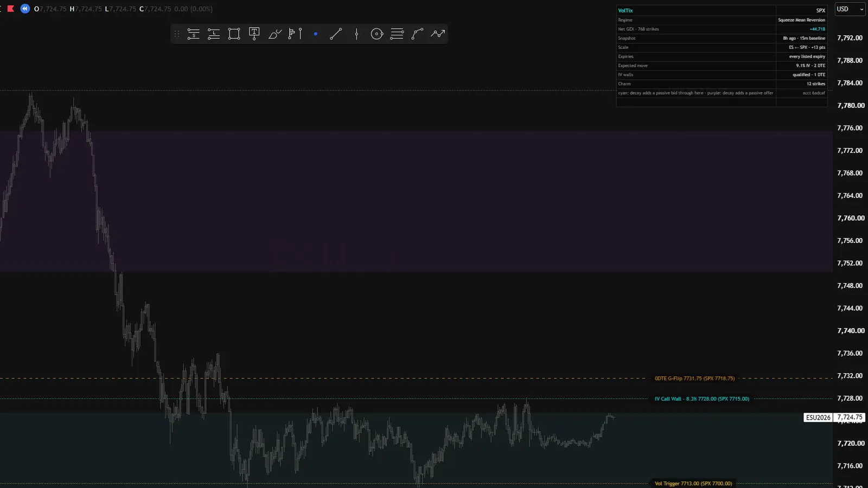Screen dimensions: 868x488
Task: Select the Long Position tool
Action: pyautogui.click(x=214, y=34)
